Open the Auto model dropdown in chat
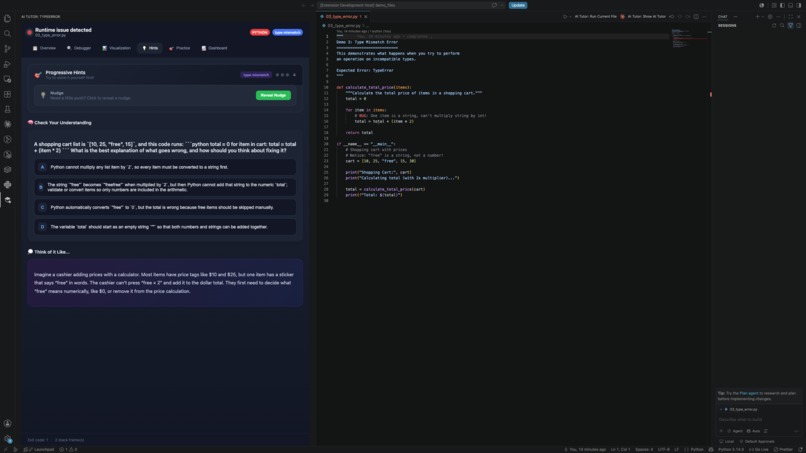806x453 pixels. [x=754, y=431]
